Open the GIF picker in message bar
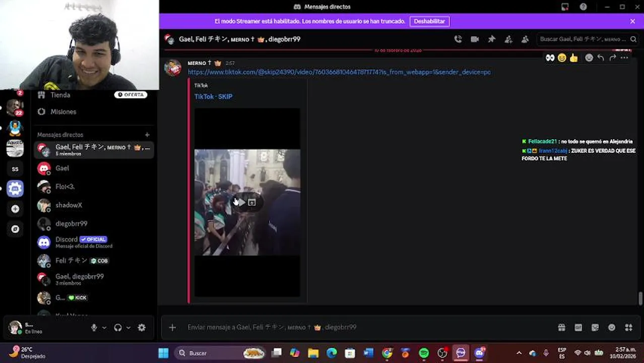Viewport: 644px width, 363px height. coord(578,327)
